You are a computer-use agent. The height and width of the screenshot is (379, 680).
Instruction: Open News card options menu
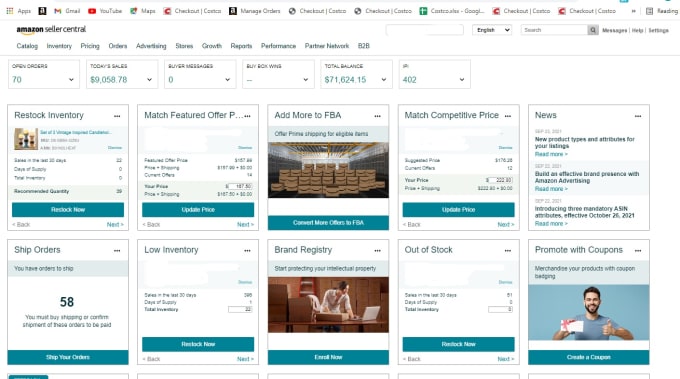[638, 116]
